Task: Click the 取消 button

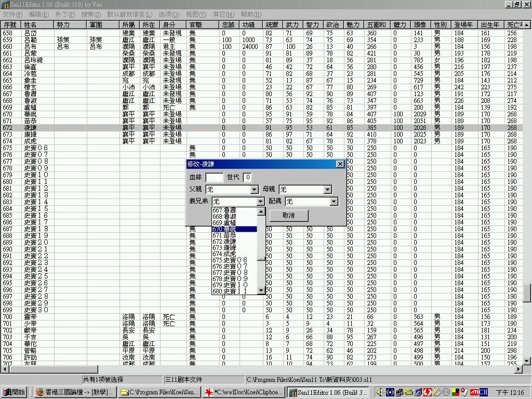Action: click(x=288, y=216)
